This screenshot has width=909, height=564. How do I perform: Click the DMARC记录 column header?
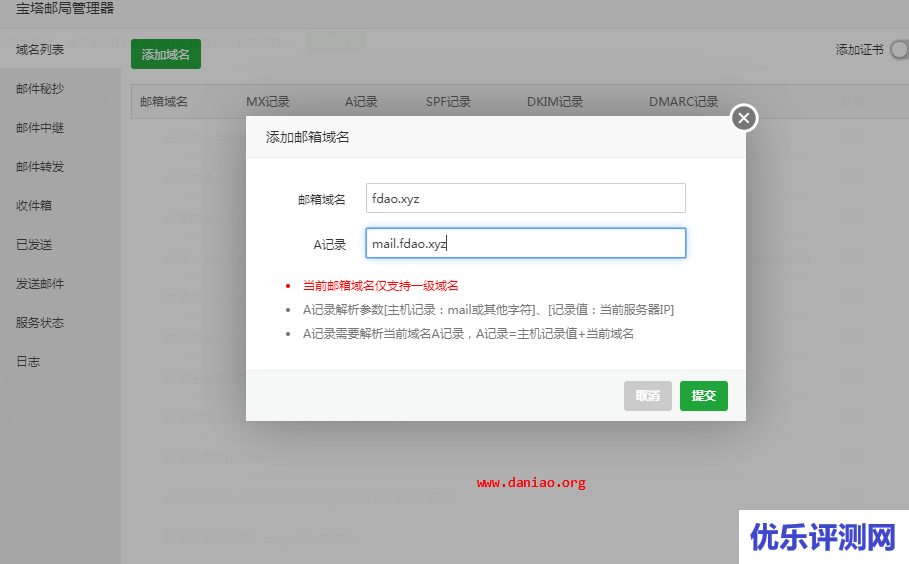tap(683, 102)
